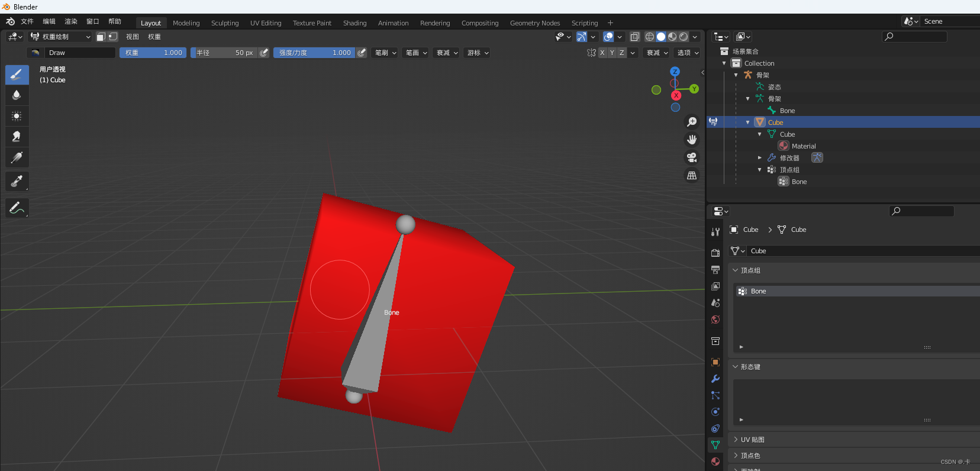Open the Object Data properties tab

(715, 445)
